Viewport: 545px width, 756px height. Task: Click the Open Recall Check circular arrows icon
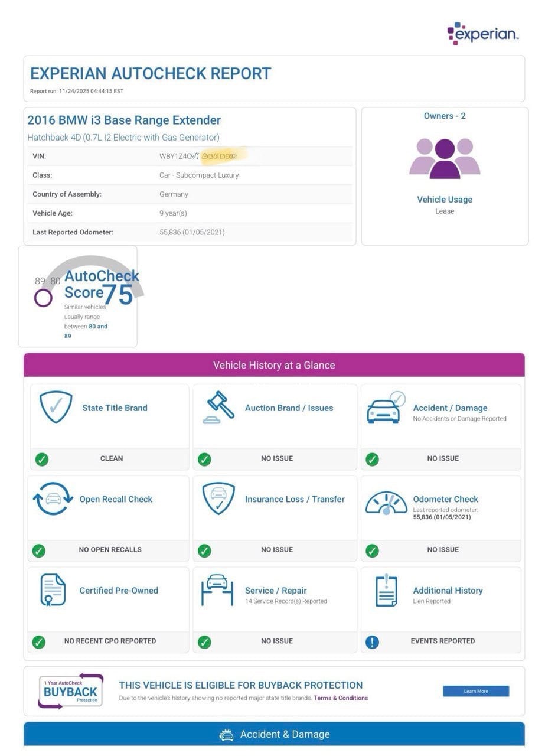tap(53, 498)
